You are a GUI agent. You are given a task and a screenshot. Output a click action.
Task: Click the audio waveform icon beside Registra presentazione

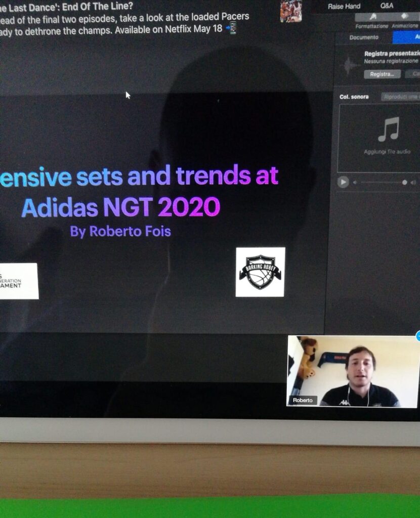pyautogui.click(x=349, y=66)
